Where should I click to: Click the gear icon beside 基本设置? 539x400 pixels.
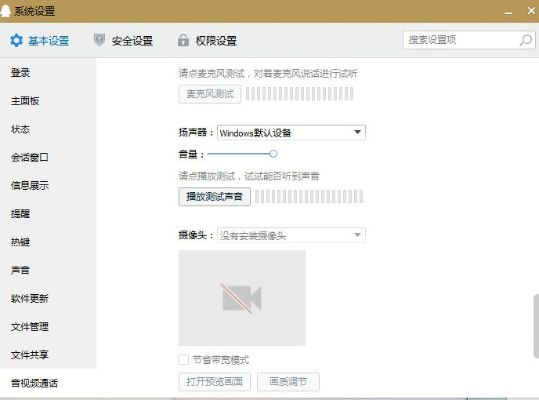pyautogui.click(x=16, y=41)
